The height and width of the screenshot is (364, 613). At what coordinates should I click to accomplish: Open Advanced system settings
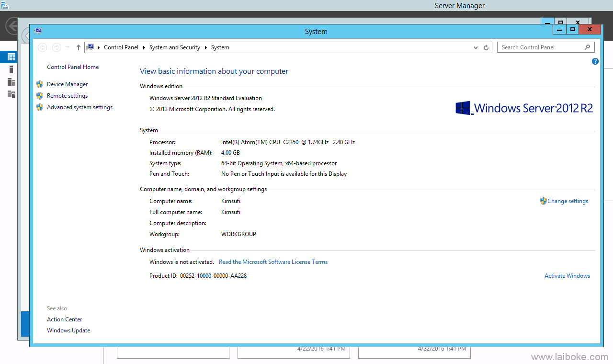pos(79,107)
